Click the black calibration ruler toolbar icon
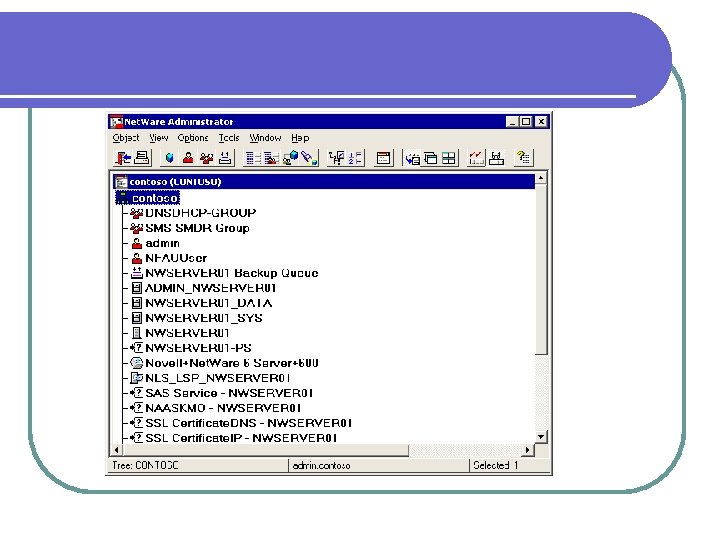Screen dimensions: 720x540 [496, 158]
